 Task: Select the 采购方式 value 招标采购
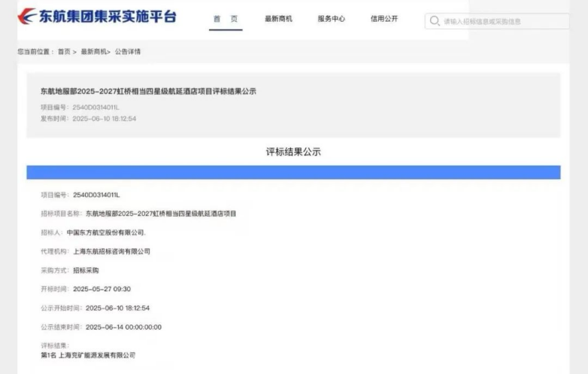86,270
